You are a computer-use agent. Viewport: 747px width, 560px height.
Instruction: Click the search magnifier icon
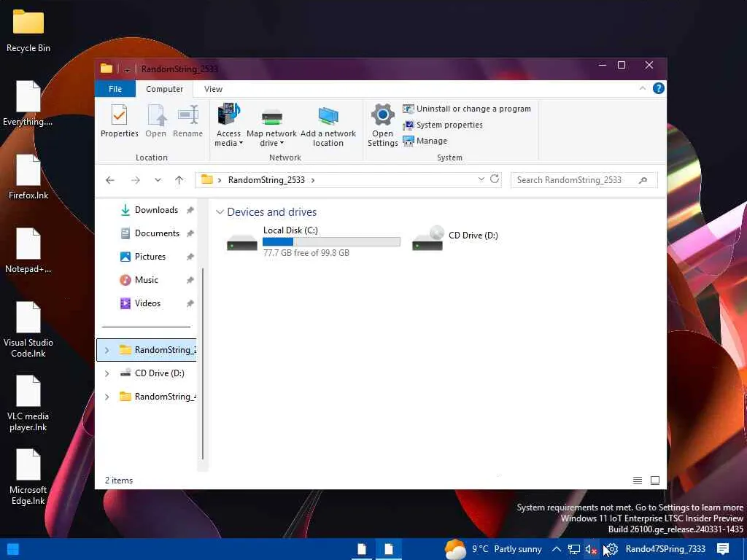tap(643, 180)
